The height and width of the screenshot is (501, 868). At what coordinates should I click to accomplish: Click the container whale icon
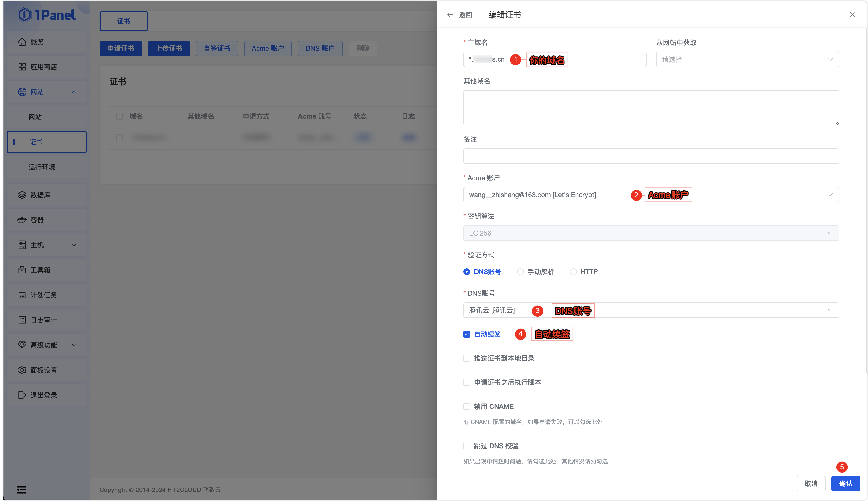(22, 220)
